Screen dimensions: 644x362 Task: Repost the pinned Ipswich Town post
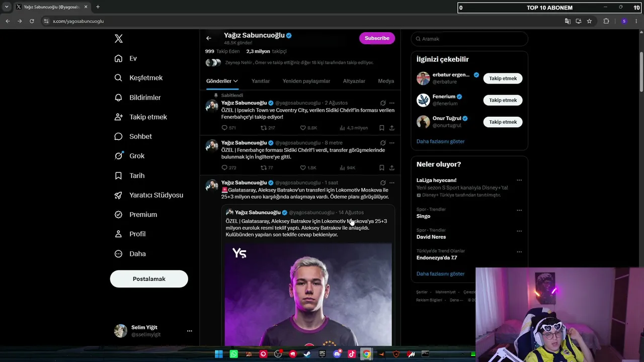pos(264,128)
